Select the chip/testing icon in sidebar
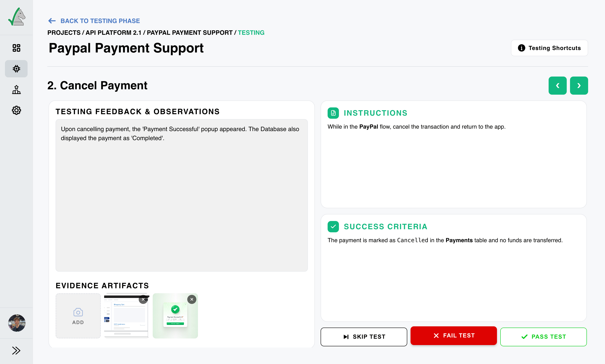The image size is (605, 364). [16, 69]
